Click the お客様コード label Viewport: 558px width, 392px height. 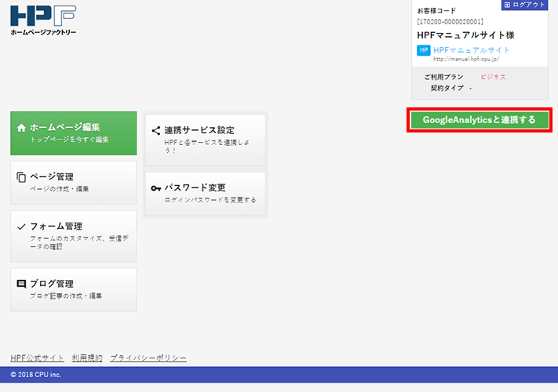click(436, 11)
